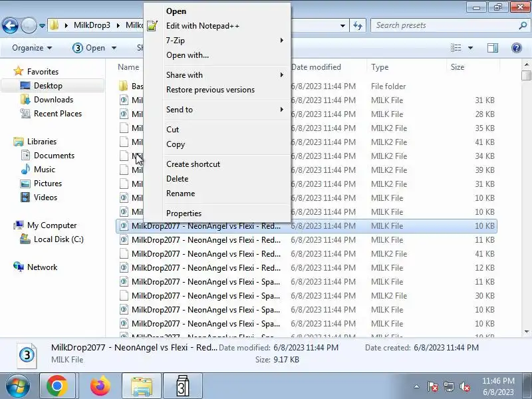Select Copy from context menu

217,144
